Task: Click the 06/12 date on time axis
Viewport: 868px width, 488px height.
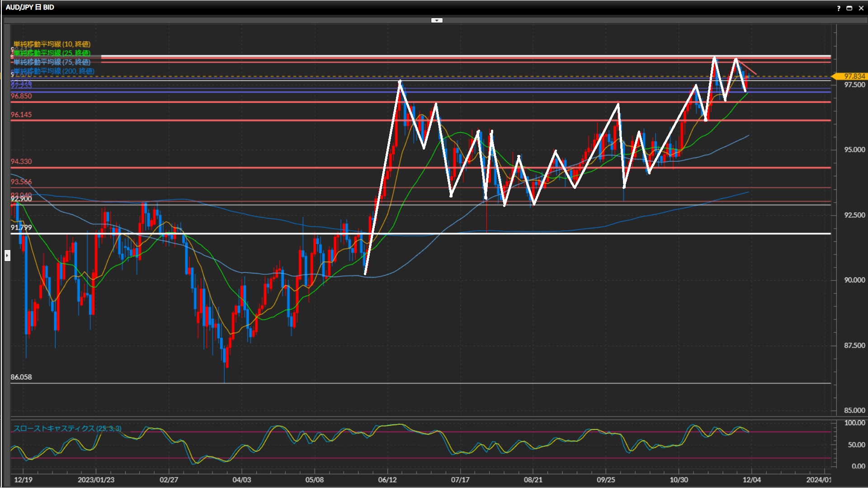Action: [387, 480]
